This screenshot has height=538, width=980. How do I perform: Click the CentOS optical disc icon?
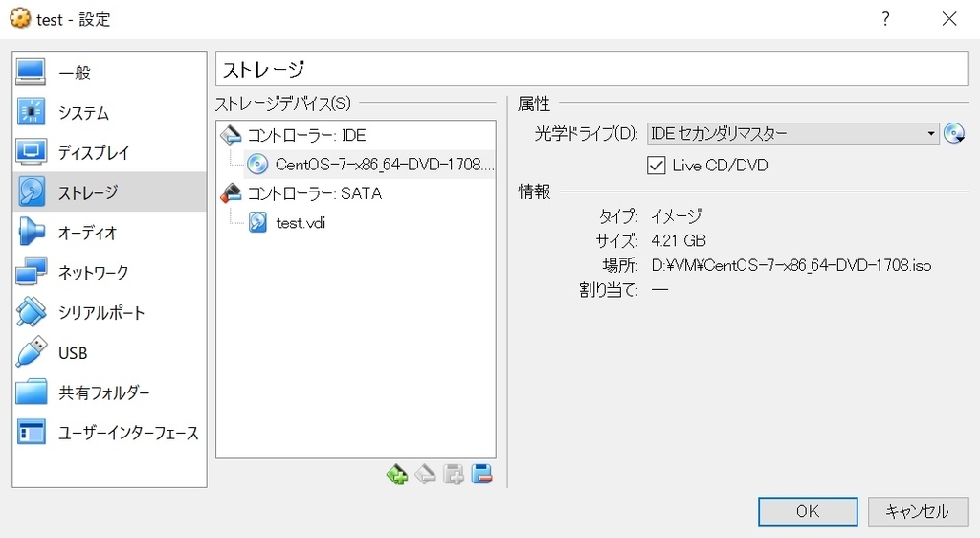(256, 165)
